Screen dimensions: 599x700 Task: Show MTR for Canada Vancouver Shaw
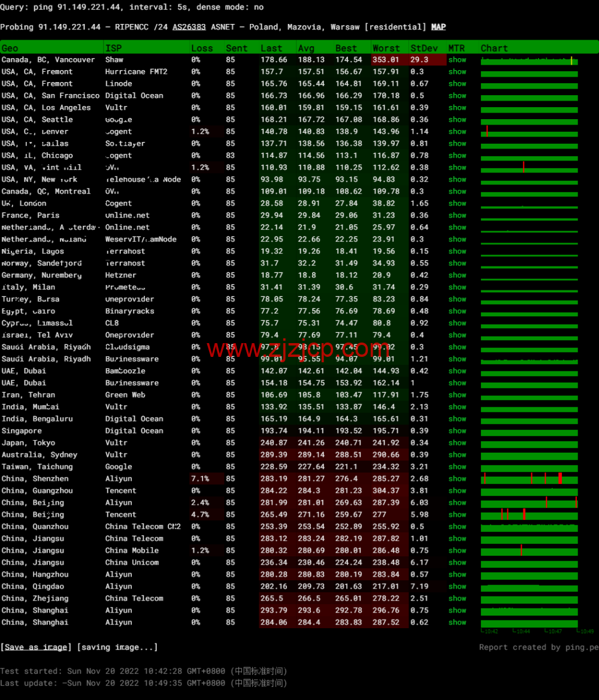pyautogui.click(x=457, y=60)
